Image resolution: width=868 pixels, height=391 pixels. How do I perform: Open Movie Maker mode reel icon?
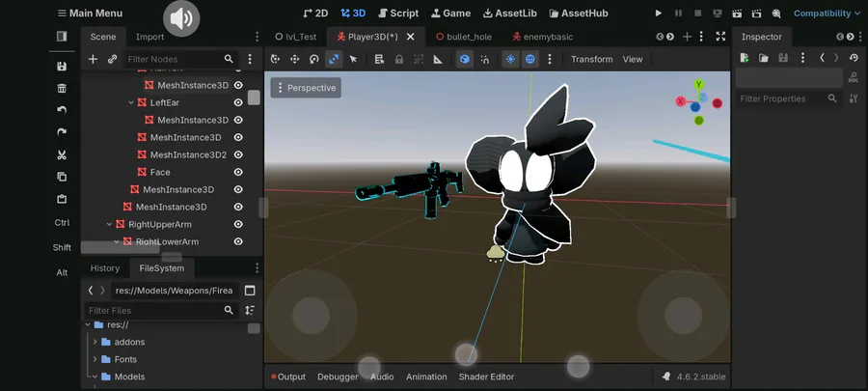pyautogui.click(x=776, y=14)
